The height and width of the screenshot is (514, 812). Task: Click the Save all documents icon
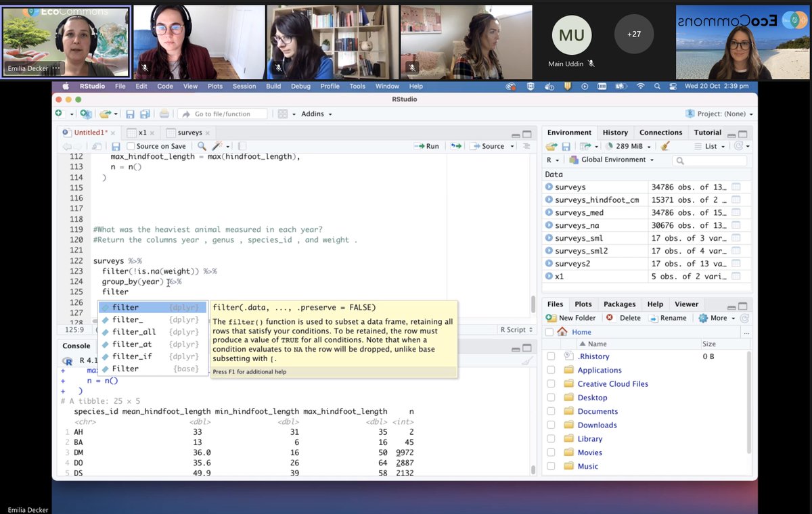143,114
